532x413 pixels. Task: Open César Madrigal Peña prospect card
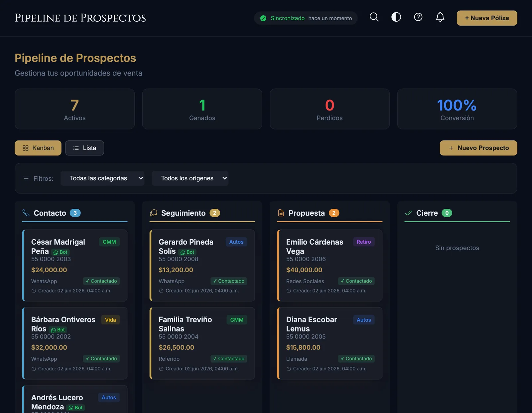(x=75, y=266)
